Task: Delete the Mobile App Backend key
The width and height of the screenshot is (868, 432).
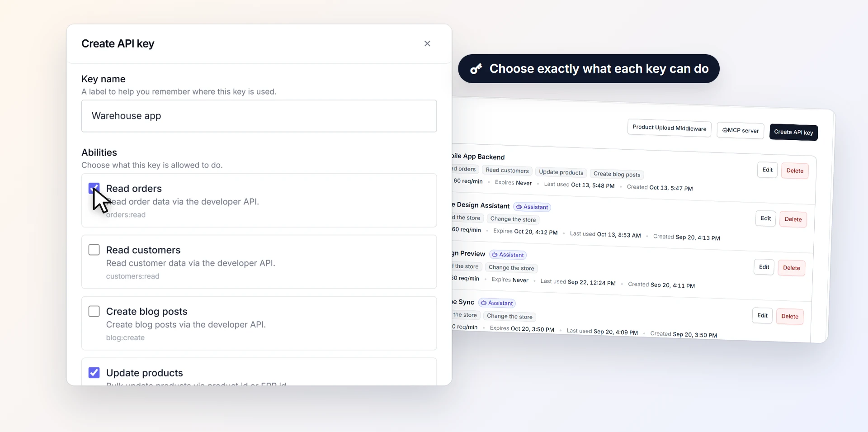Action: (x=795, y=171)
